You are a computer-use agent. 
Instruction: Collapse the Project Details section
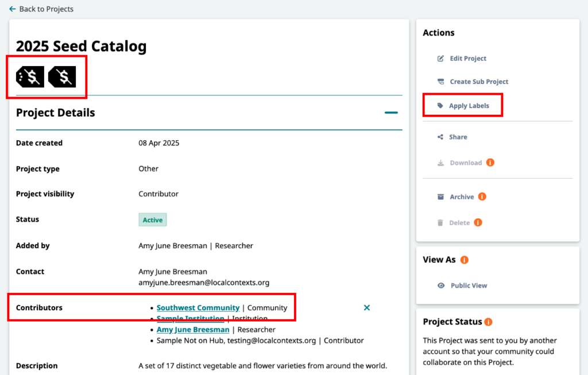coord(391,113)
